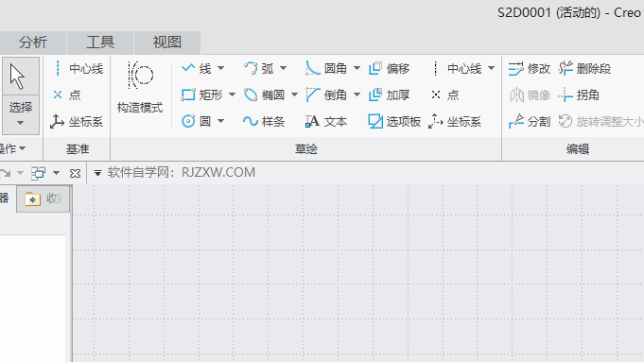Click the 草绘 group label

(306, 149)
